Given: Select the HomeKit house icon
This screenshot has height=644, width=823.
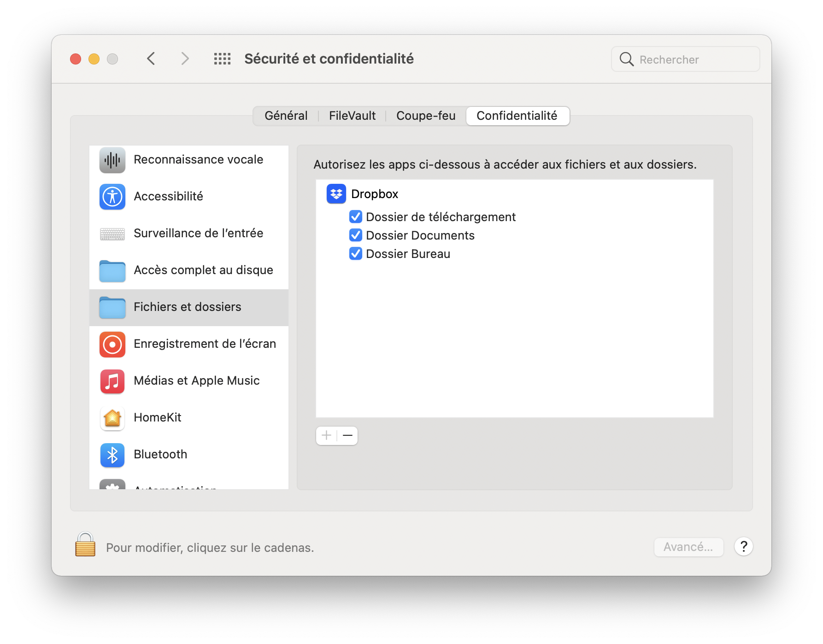Looking at the screenshot, I should click(x=112, y=418).
